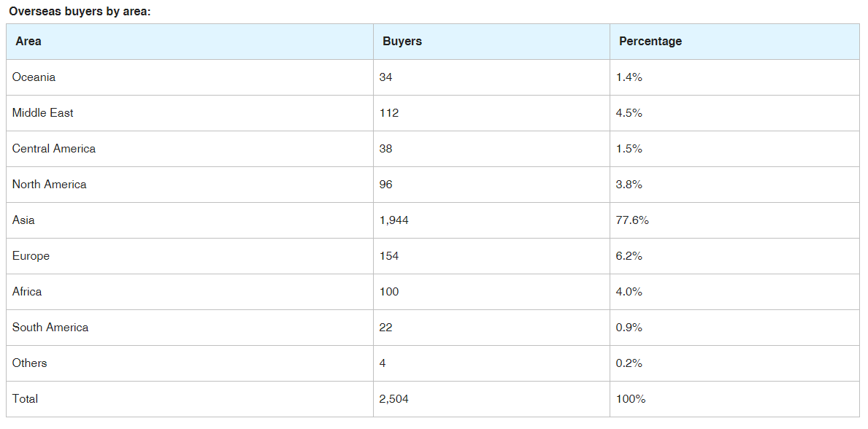Click the 2,504 total buyers value

394,399
